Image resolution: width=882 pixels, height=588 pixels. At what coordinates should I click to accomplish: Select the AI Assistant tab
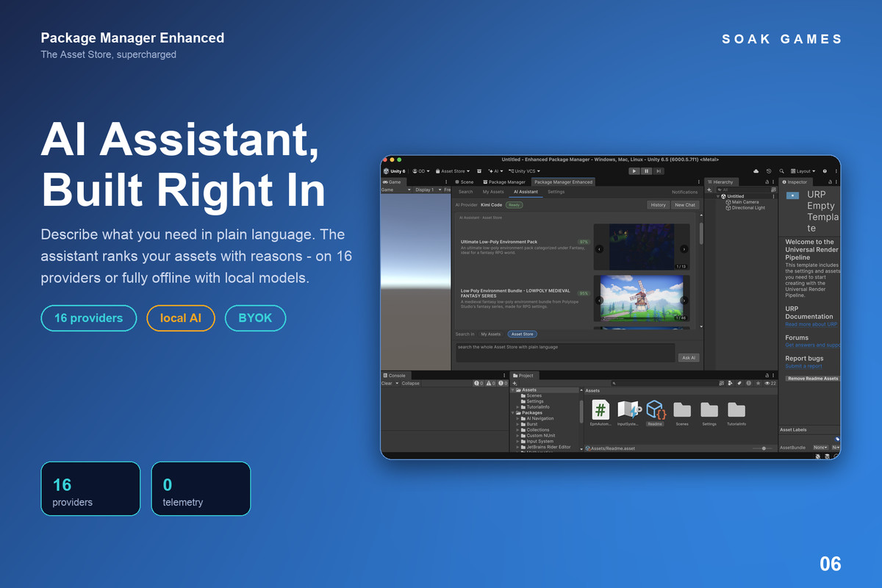click(x=526, y=192)
